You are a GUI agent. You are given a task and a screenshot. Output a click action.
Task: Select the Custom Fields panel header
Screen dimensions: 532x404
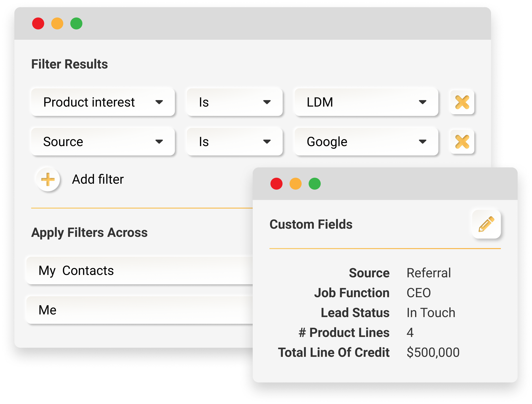tap(311, 224)
